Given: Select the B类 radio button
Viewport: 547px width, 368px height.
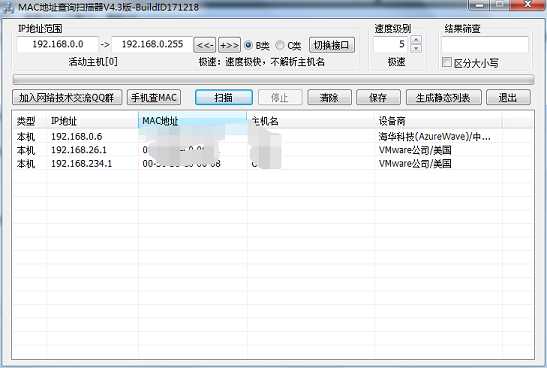Looking at the screenshot, I should tap(248, 45).
